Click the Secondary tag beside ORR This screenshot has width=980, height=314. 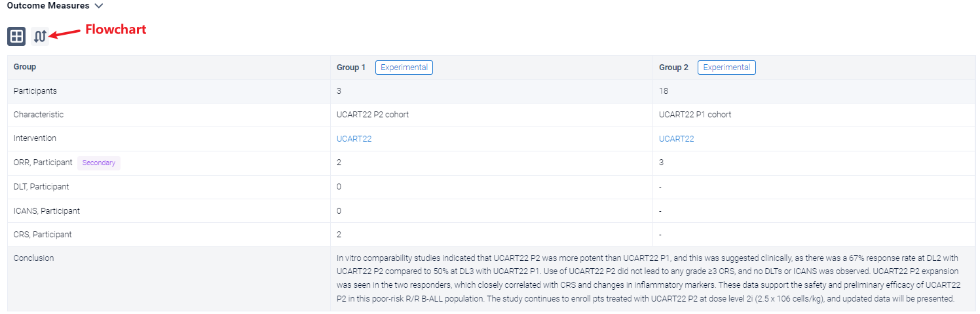pyautogui.click(x=98, y=163)
